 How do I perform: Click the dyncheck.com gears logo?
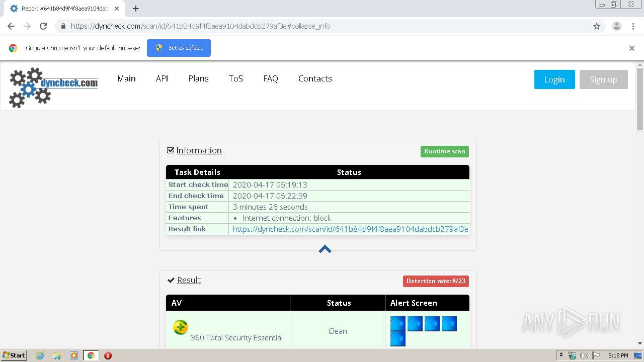tap(53, 87)
